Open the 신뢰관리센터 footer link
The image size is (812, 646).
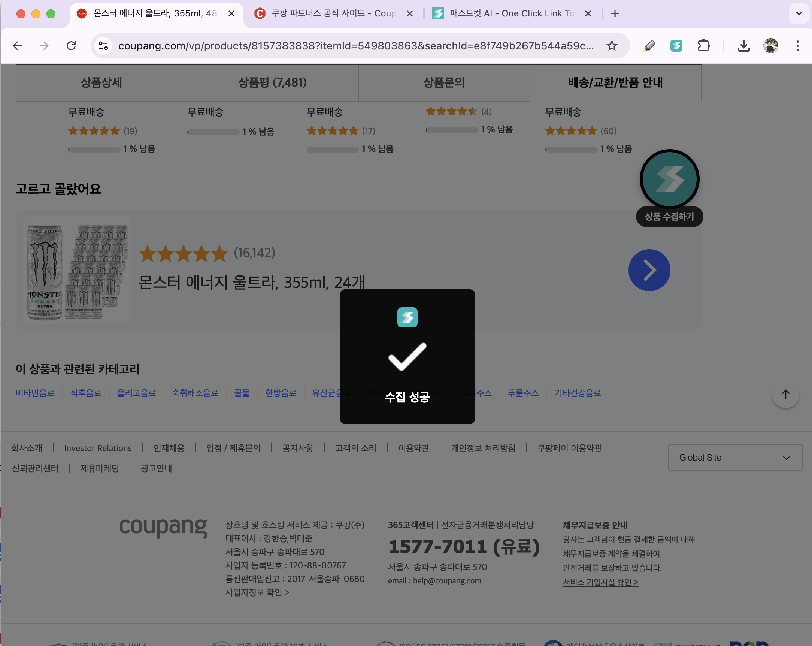tap(35, 468)
